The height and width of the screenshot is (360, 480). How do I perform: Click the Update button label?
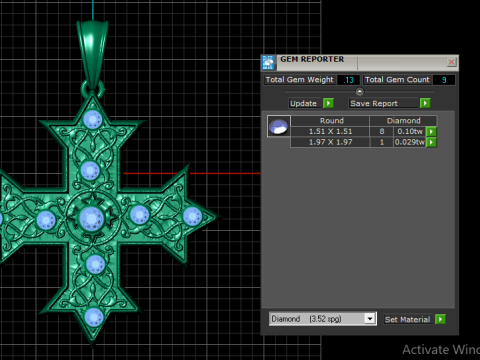303,103
